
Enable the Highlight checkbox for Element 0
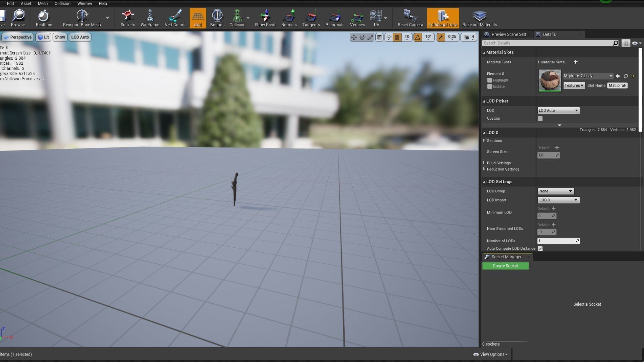[490, 80]
